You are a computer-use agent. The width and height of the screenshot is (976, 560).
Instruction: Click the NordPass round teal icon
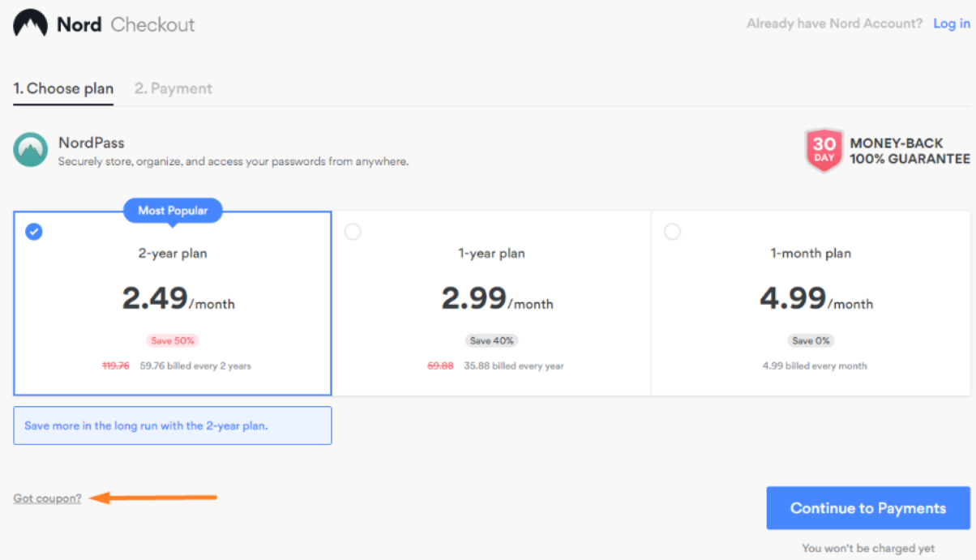click(31, 150)
